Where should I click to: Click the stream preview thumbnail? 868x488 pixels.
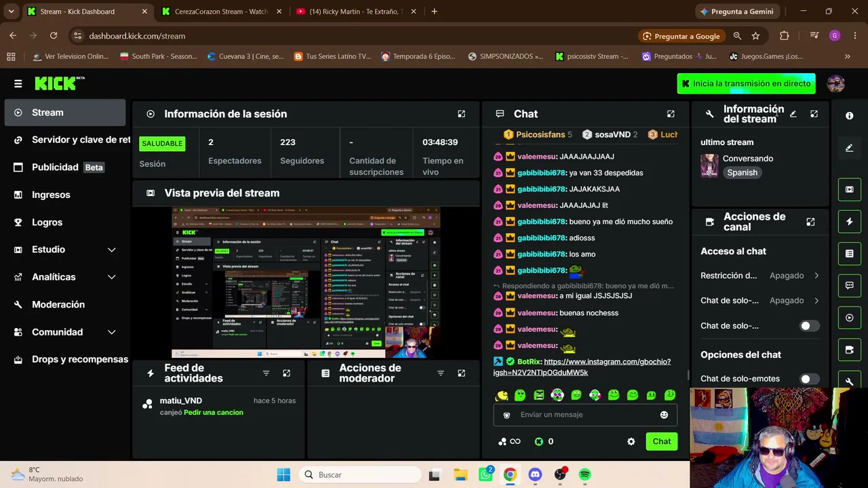click(x=306, y=282)
